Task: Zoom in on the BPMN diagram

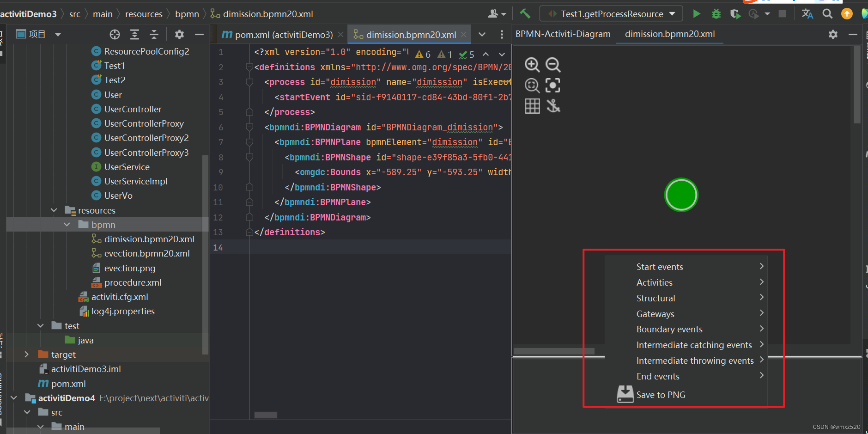Action: click(532, 65)
